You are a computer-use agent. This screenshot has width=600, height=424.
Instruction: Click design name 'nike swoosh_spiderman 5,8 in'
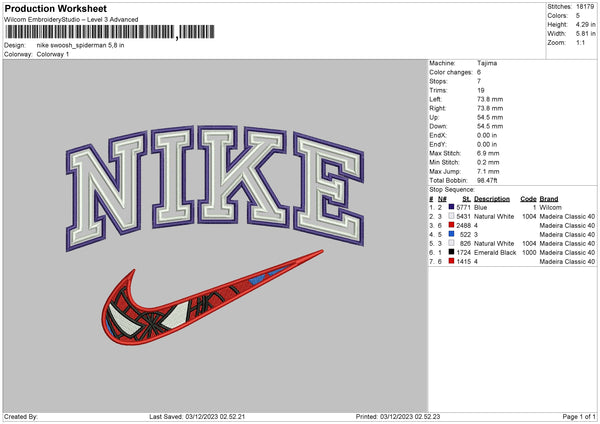point(80,45)
